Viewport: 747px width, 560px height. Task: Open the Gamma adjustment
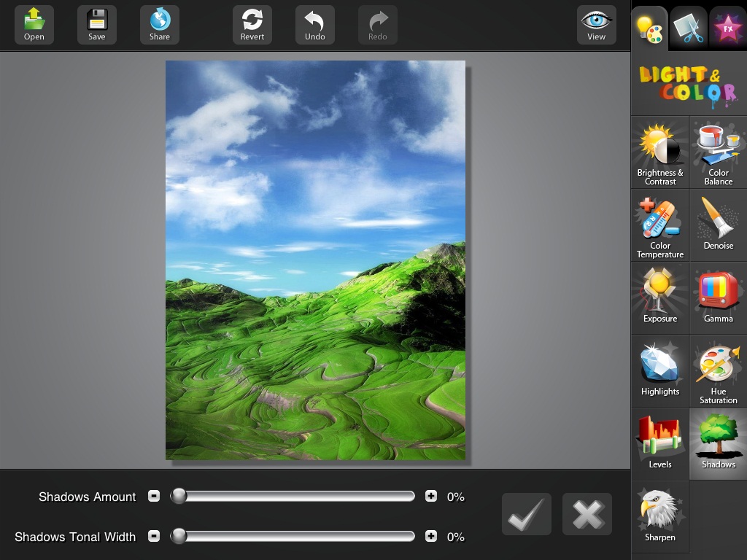click(718, 298)
